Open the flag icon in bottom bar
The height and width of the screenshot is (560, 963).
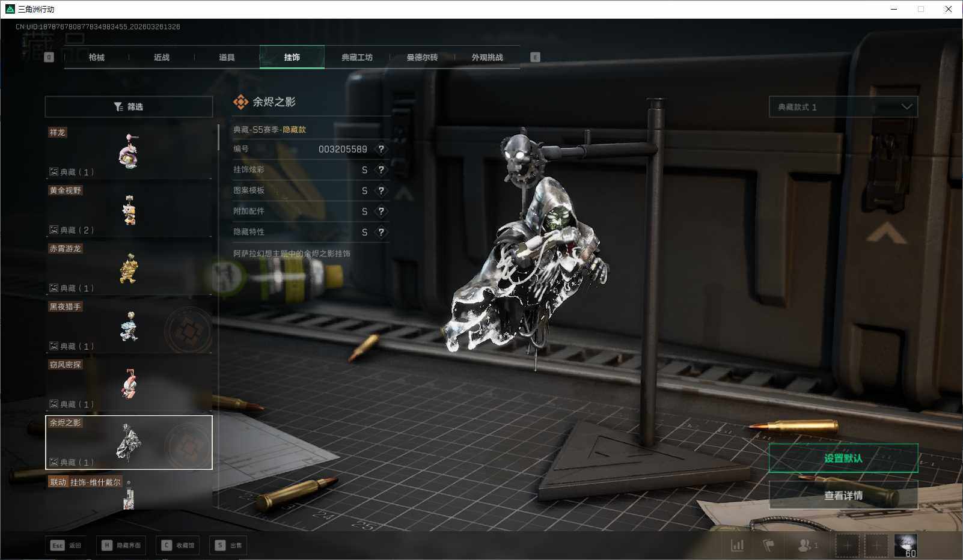click(768, 545)
